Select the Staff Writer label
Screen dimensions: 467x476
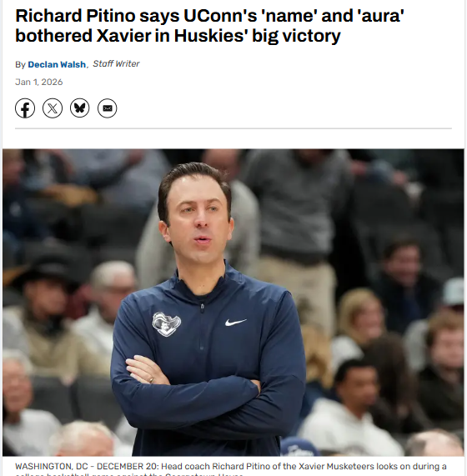point(116,63)
